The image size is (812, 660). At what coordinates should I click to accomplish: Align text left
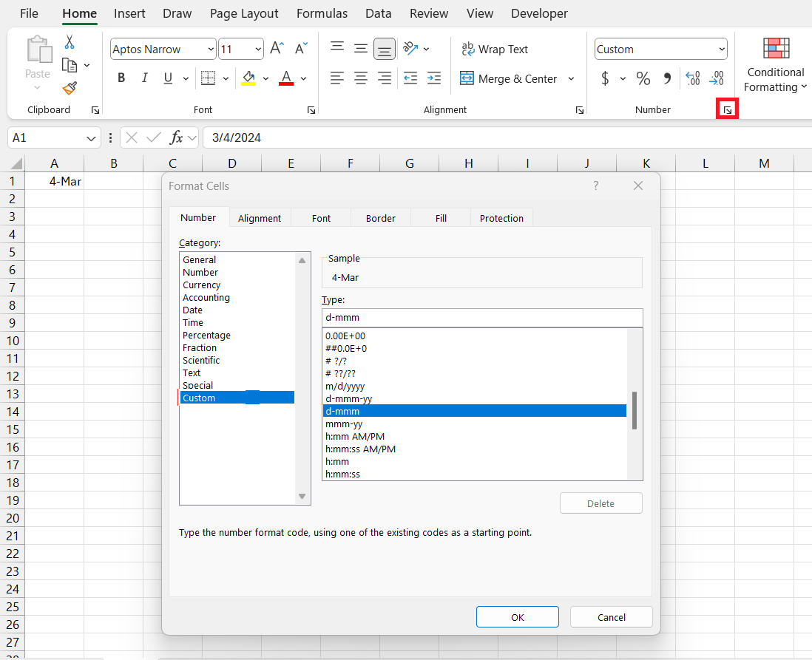337,78
